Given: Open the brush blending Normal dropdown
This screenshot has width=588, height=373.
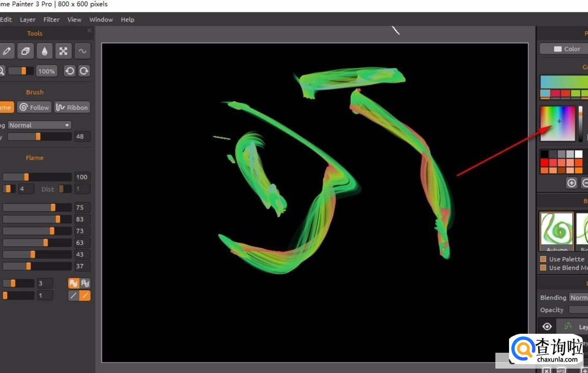Looking at the screenshot, I should pos(39,125).
